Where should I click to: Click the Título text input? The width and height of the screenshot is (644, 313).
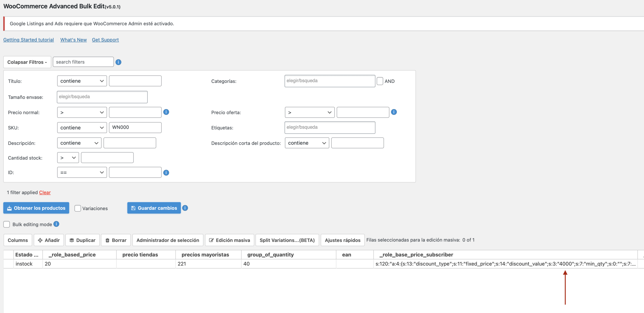[135, 81]
